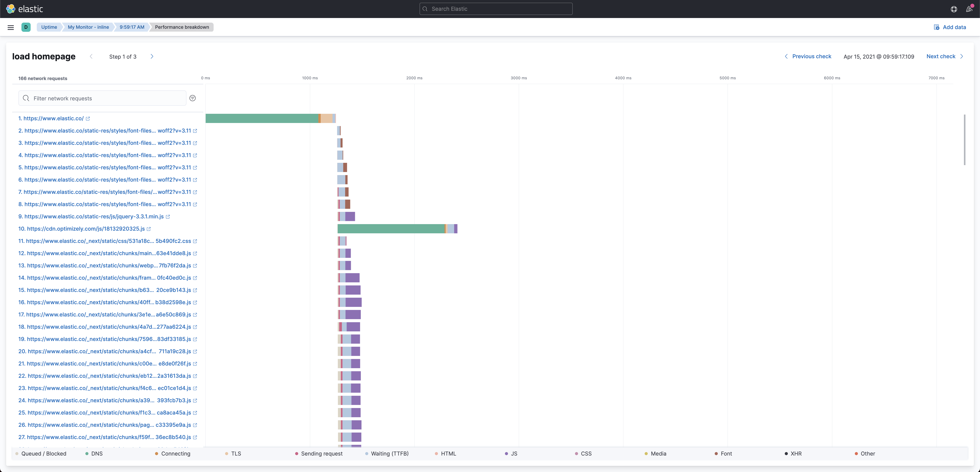This screenshot has height=472, width=980.
Task: Select the 9:59:17 AM breadcrumb
Action: pyautogui.click(x=132, y=27)
